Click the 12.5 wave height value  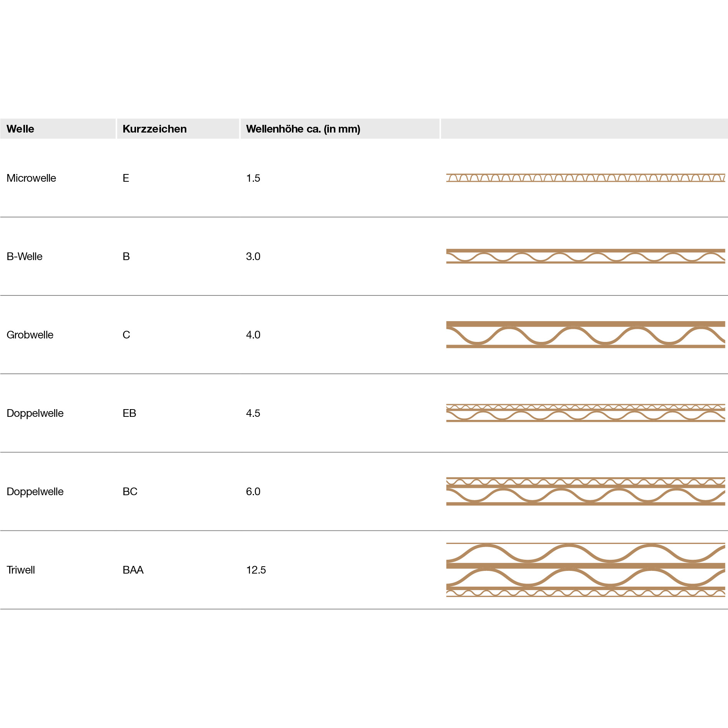[256, 570]
